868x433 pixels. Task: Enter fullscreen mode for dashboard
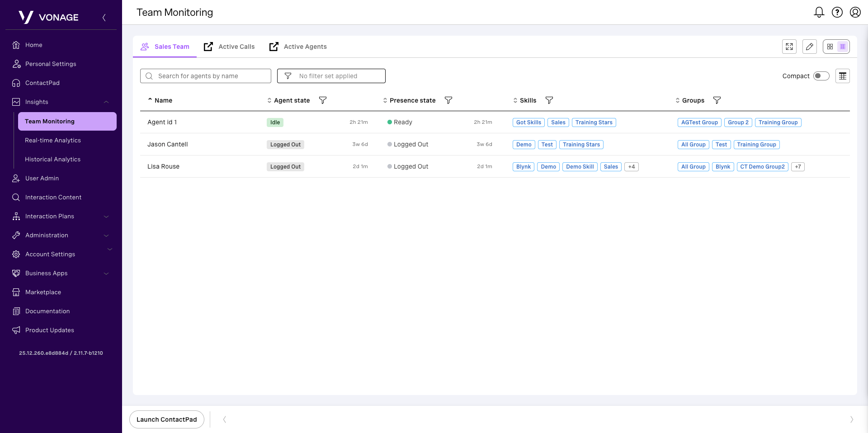789,47
